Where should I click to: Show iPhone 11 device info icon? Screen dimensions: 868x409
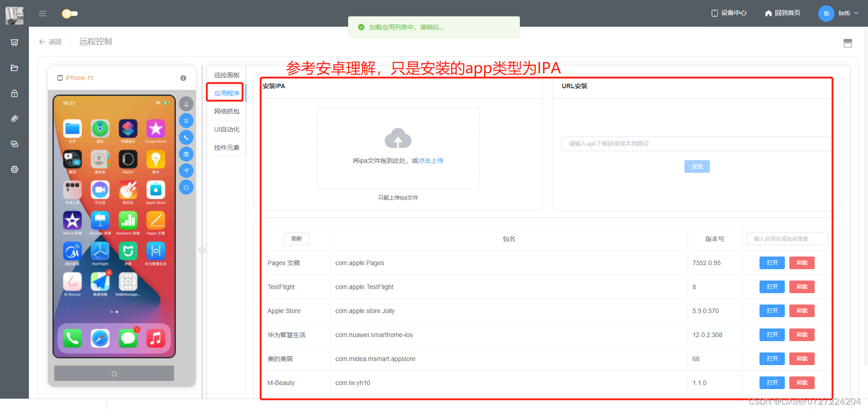pyautogui.click(x=183, y=78)
